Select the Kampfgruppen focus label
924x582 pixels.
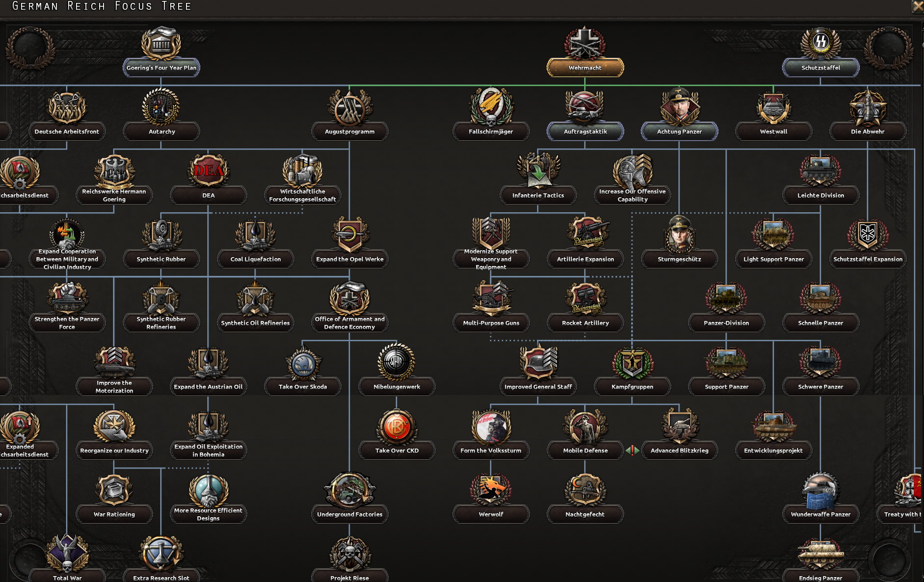click(x=633, y=387)
